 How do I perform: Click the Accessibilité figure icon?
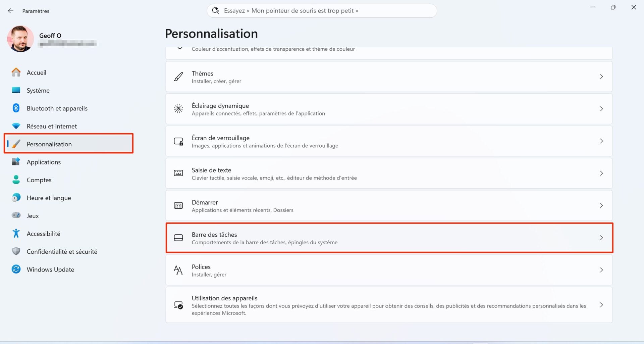pos(16,233)
